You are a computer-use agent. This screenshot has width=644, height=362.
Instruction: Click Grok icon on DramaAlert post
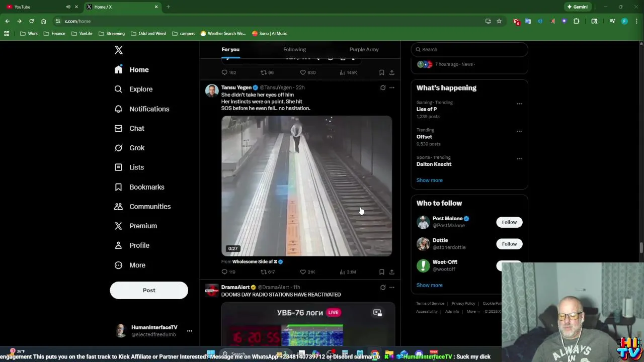coord(383,288)
